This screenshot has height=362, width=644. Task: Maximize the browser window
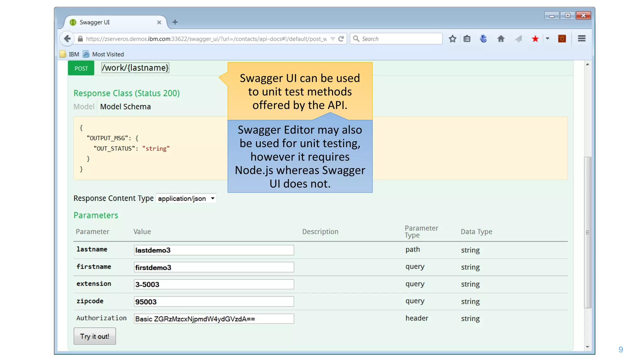(567, 15)
